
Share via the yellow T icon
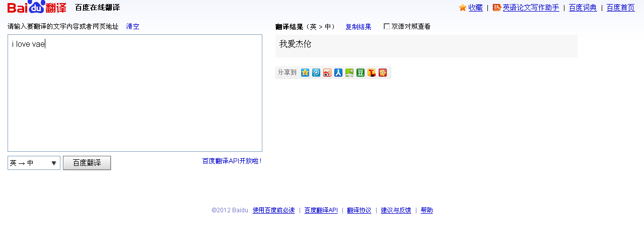pyautogui.click(x=372, y=73)
